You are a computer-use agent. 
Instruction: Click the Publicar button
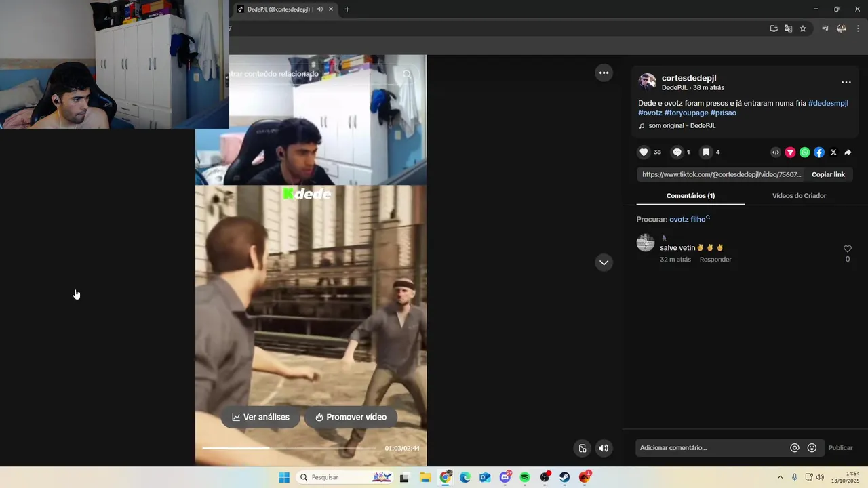[x=840, y=448]
